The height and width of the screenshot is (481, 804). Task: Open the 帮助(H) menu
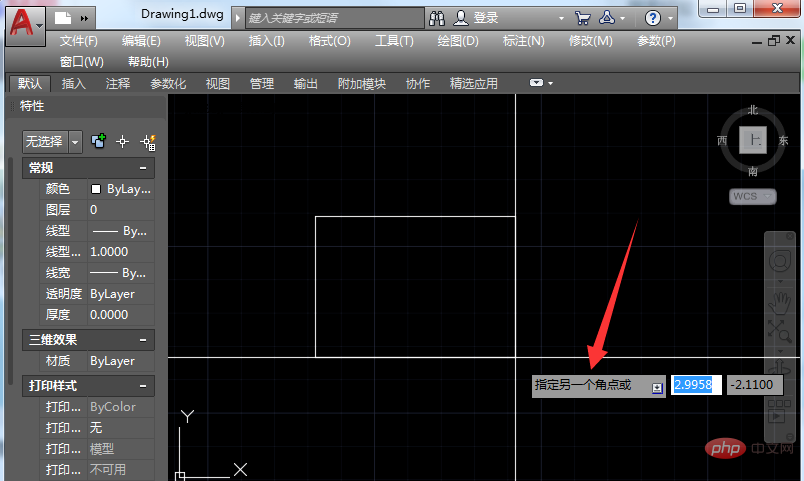point(148,62)
